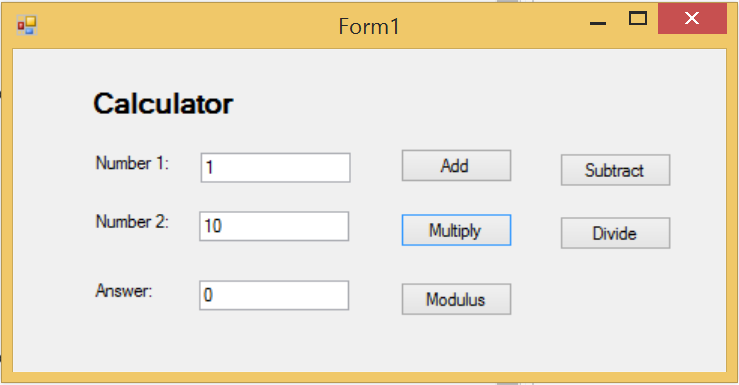Select the Multiply button

(x=456, y=230)
